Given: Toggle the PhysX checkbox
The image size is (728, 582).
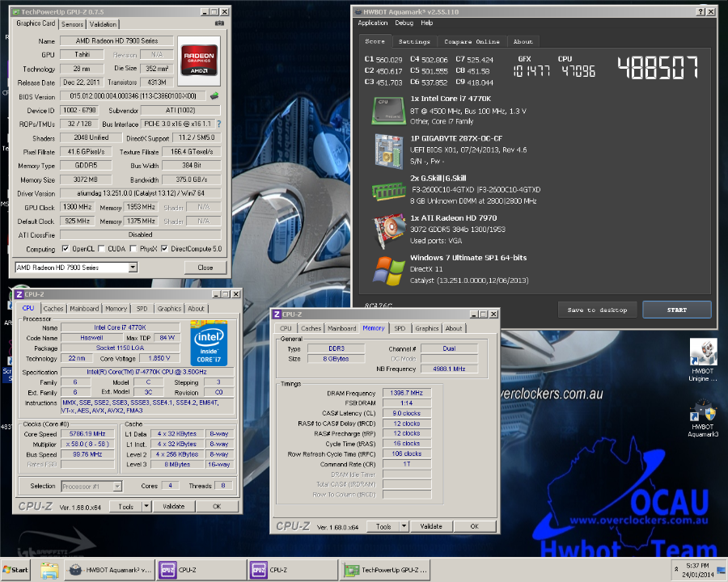Looking at the screenshot, I should [133, 249].
